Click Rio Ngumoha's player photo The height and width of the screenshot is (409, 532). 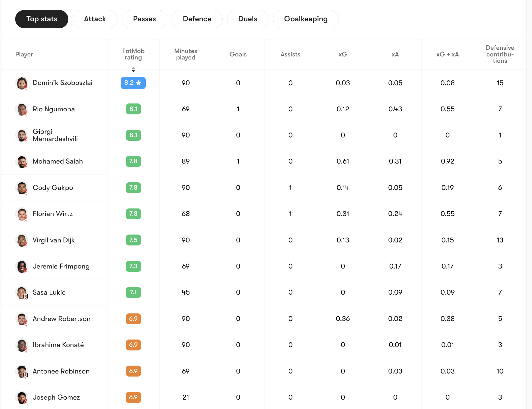point(22,109)
